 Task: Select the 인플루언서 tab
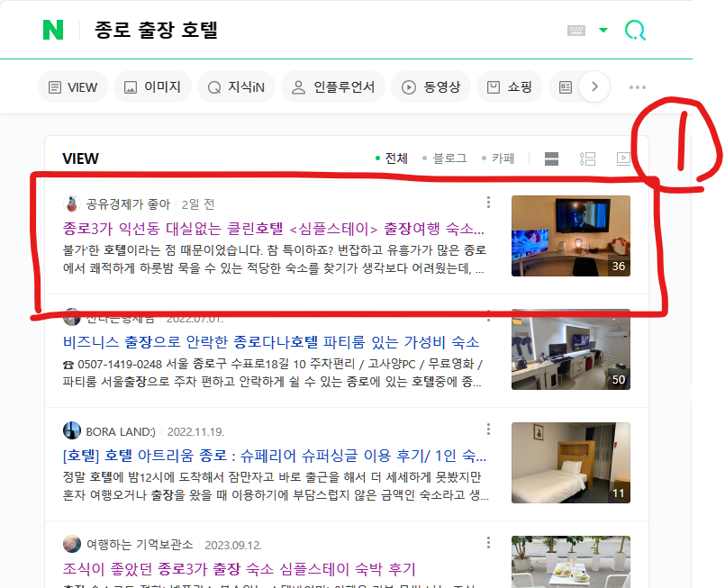click(333, 87)
